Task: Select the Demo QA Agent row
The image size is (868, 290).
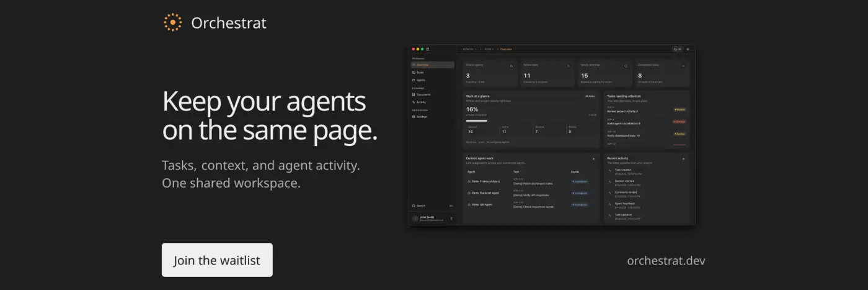Action: point(531,204)
